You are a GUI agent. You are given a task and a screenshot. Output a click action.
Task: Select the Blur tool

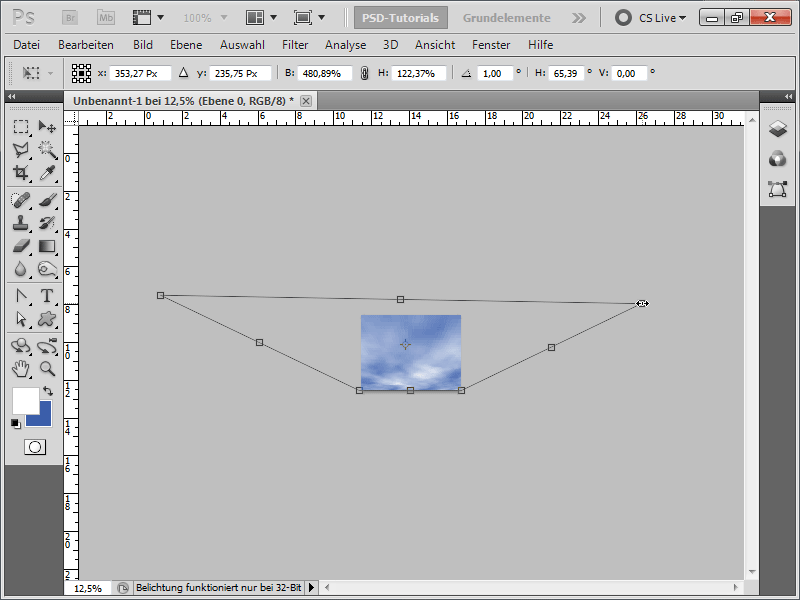point(20,269)
